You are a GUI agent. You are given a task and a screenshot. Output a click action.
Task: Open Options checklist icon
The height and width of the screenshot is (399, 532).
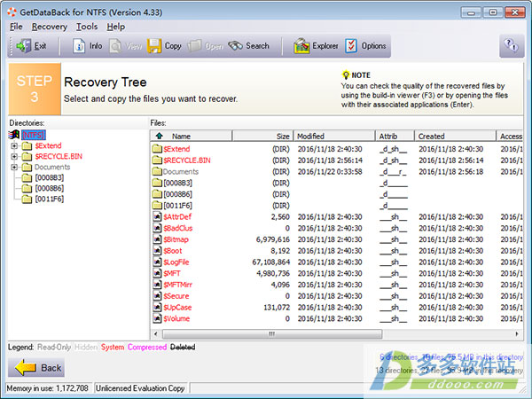coord(351,46)
